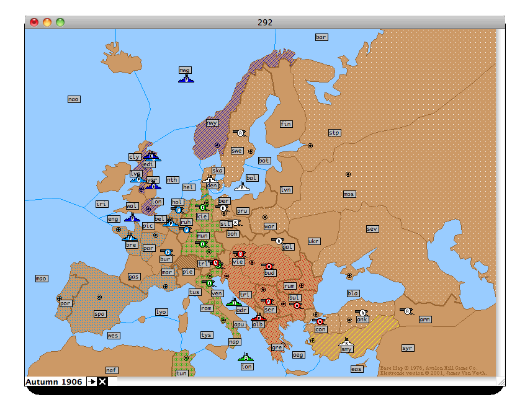Choose the sev province label

point(372,229)
